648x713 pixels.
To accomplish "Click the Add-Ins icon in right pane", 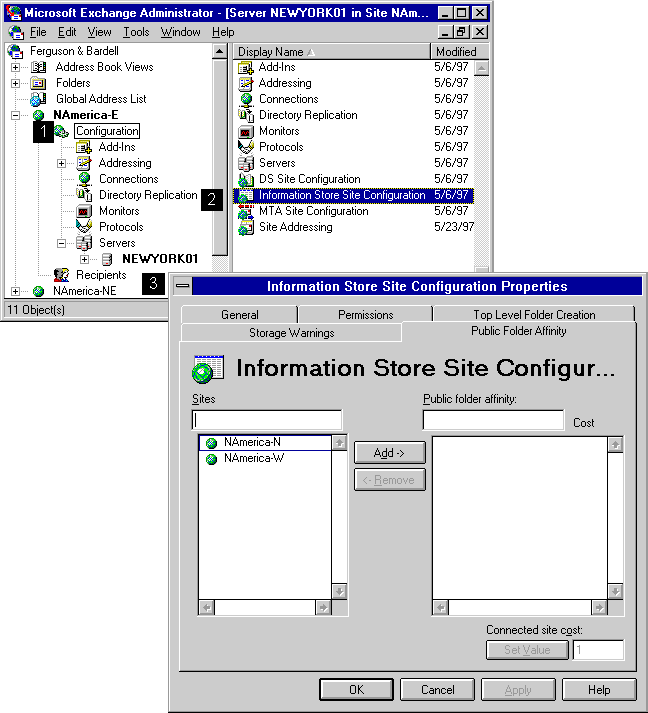I will [x=246, y=68].
